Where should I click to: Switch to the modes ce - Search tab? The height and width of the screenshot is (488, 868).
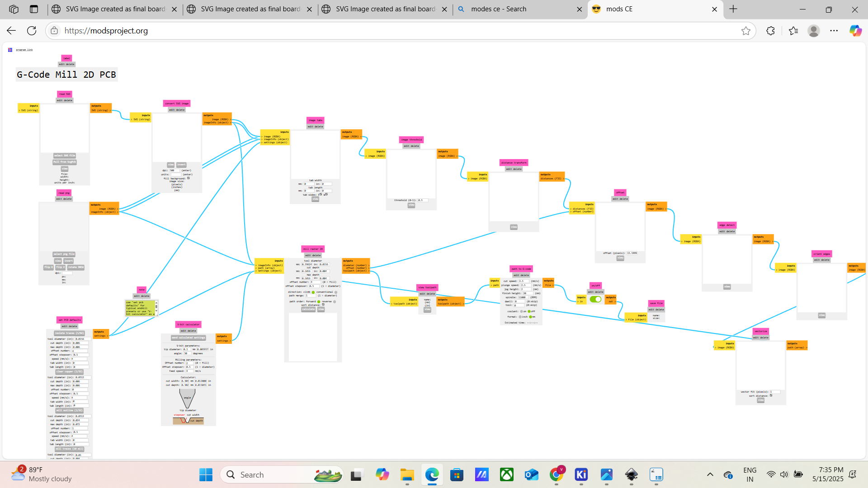coord(520,9)
